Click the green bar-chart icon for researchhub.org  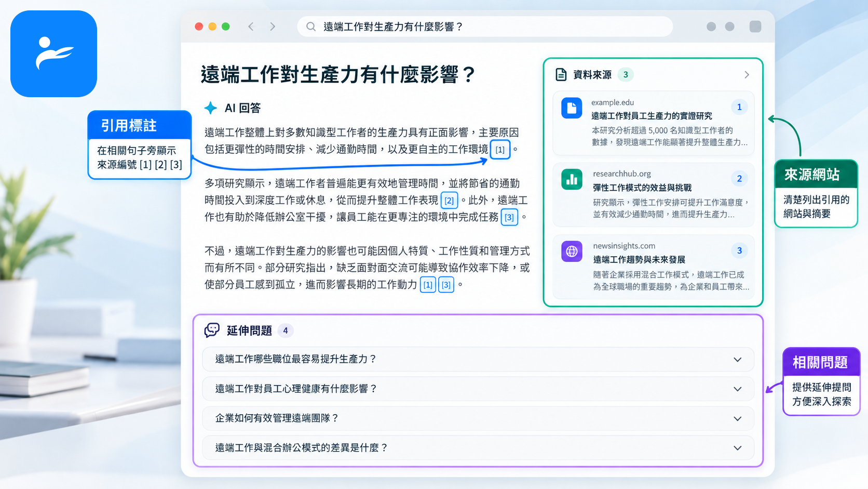(x=572, y=180)
